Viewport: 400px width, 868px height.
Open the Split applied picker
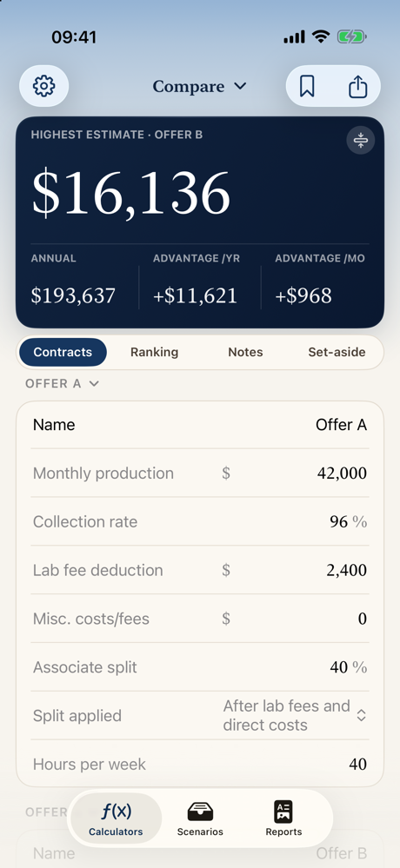coord(295,715)
